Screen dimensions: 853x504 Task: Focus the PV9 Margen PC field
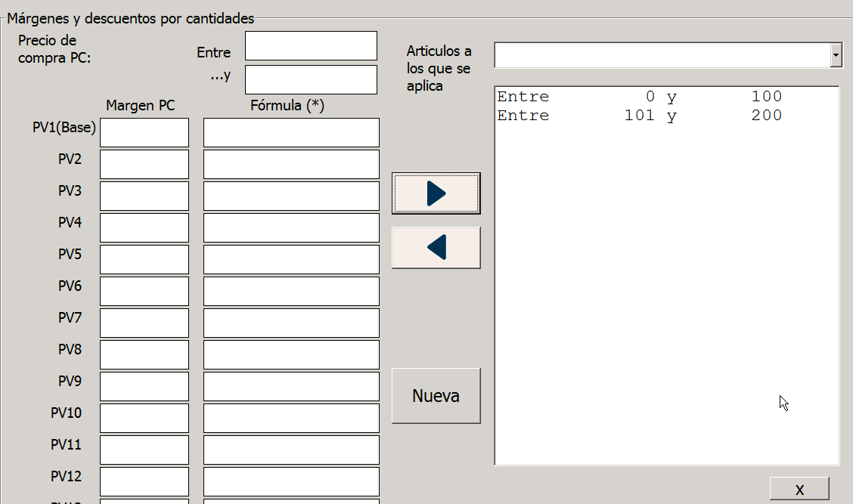point(144,387)
